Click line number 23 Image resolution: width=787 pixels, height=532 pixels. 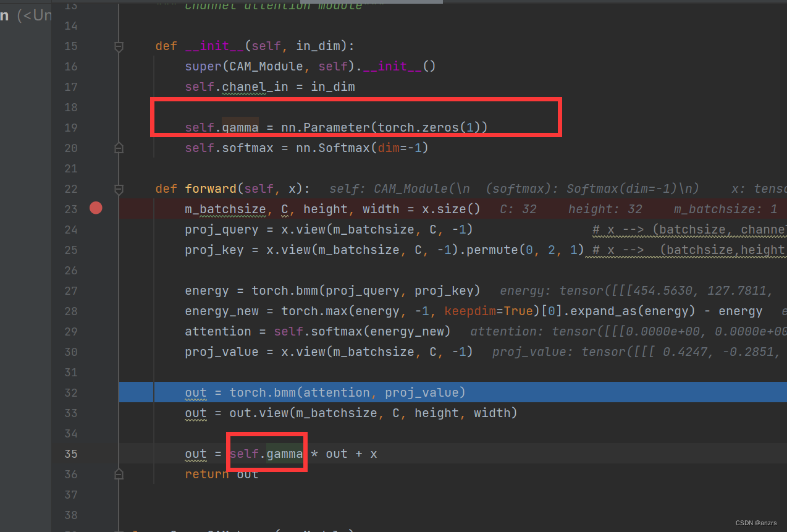(x=70, y=208)
